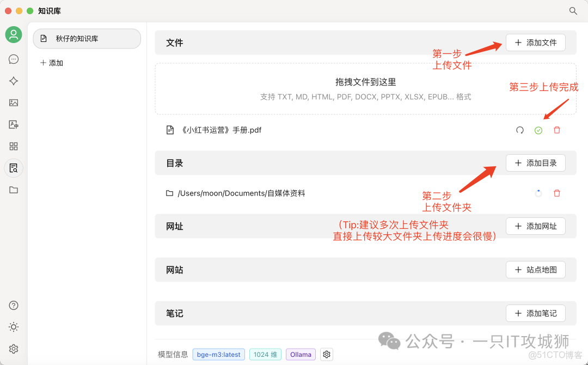Open search with the magnifier icon
The height and width of the screenshot is (365, 588).
point(573,10)
